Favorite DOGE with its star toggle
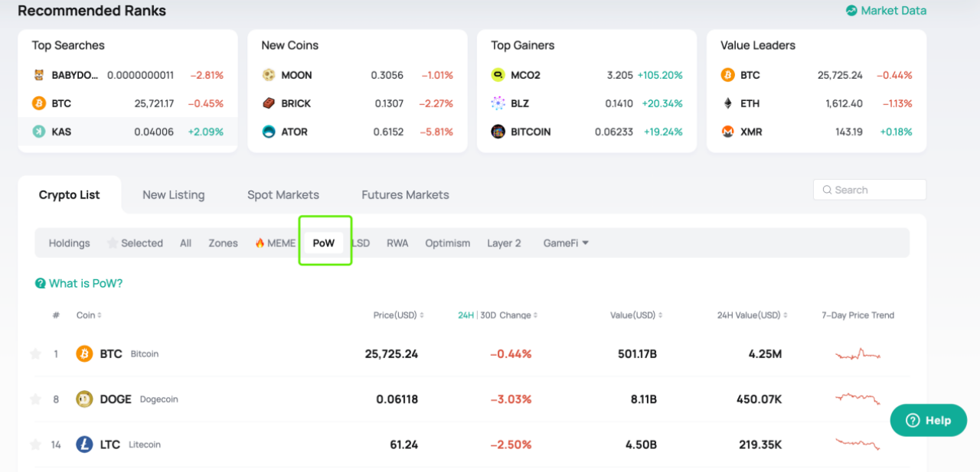 35,399
